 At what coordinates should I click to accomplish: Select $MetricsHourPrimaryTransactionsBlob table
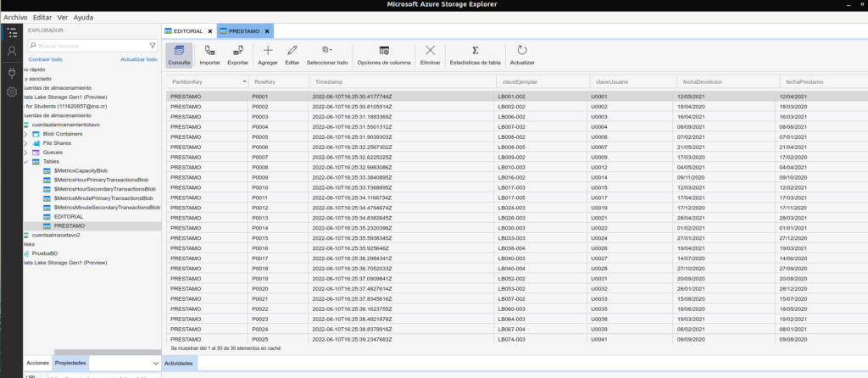tap(101, 180)
